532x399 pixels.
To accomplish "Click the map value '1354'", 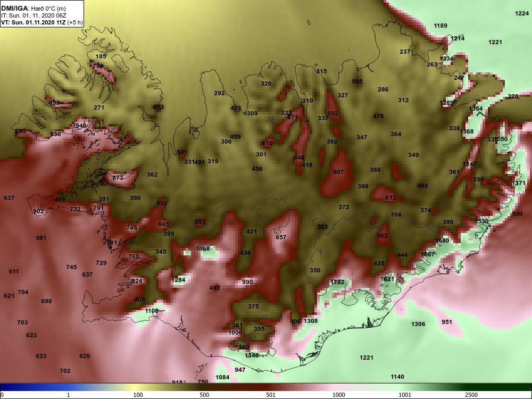I will [x=476, y=108].
